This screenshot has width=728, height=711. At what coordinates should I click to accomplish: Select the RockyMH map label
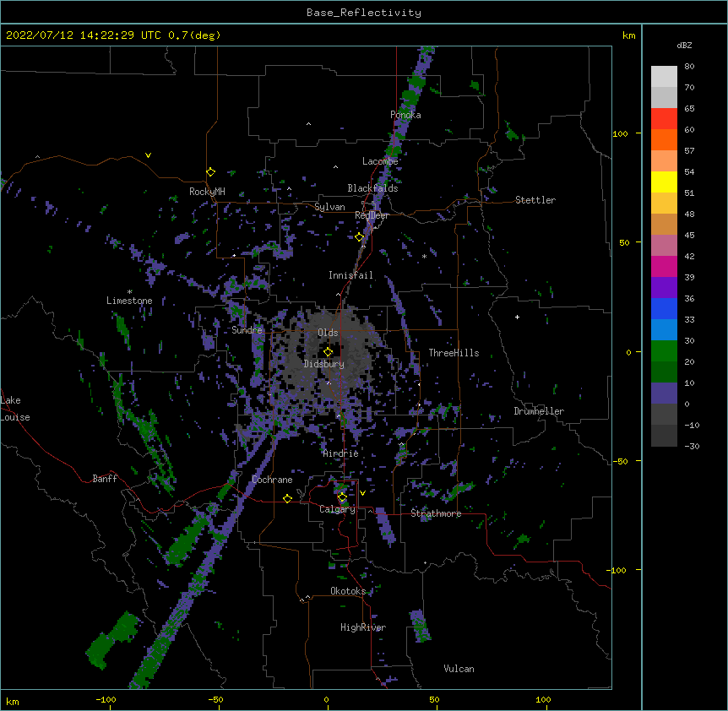coord(207,192)
